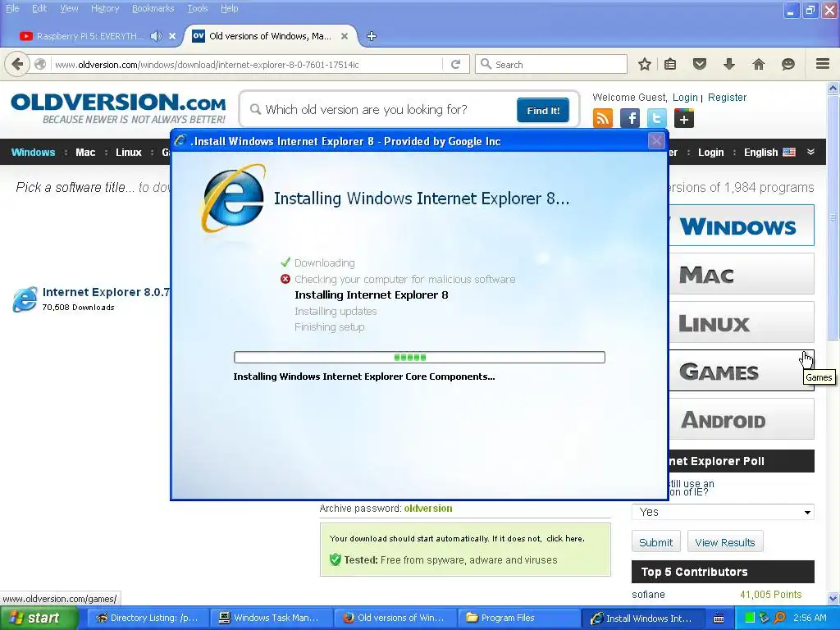Click the Internet Explorer 8.0.7 page icon
The width and height of the screenshot is (840, 630).
(25, 299)
